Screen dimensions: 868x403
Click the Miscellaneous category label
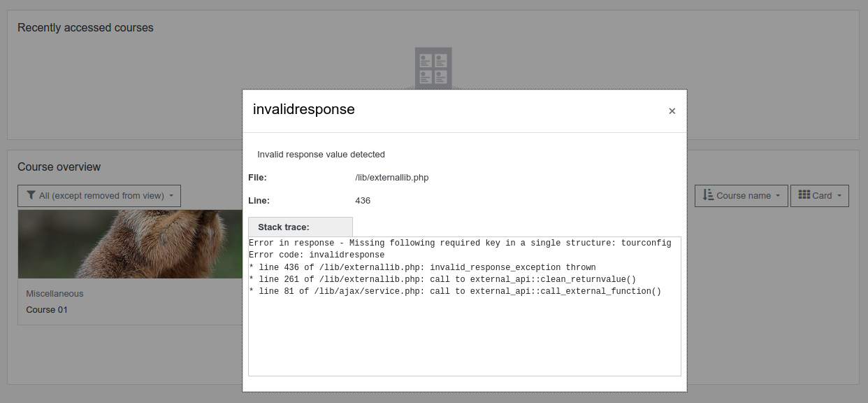(55, 294)
